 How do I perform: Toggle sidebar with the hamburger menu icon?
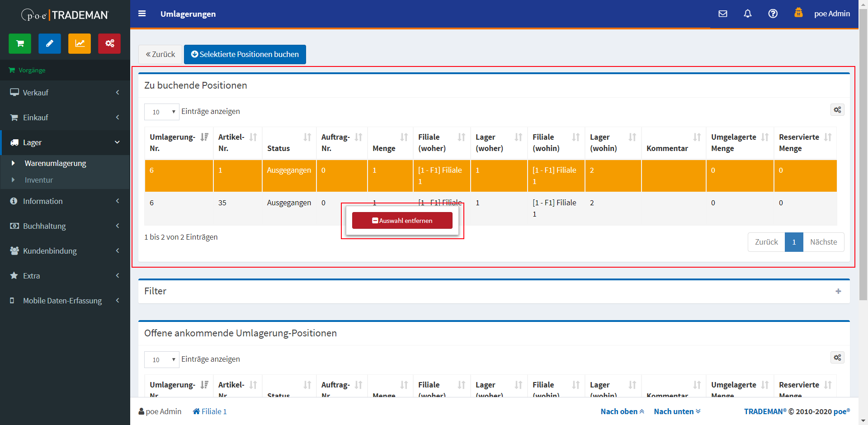click(x=142, y=14)
